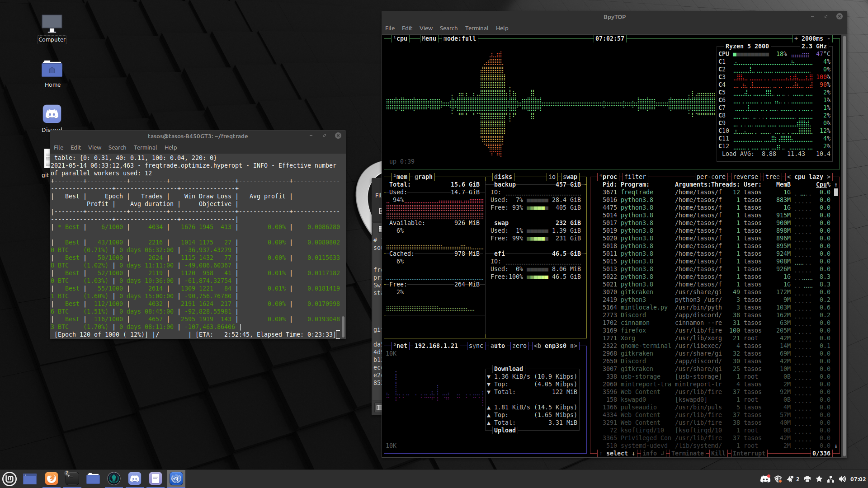
Task: Open Discord using its desktop icon
Action: click(52, 114)
